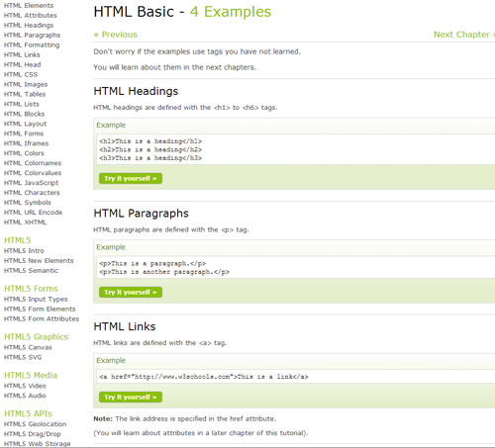Open HTML URL Encode link
Viewport: 495px width, 448px height.
coord(33,213)
